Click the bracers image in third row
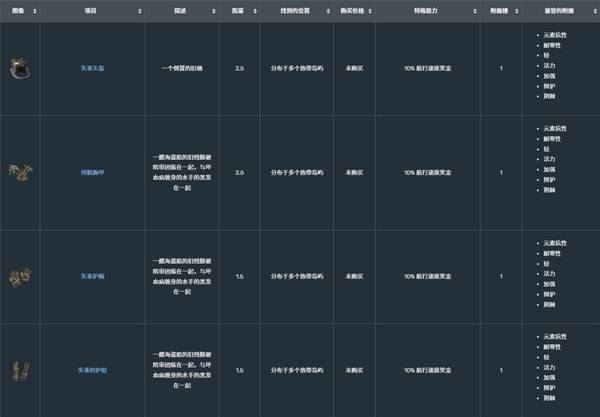Viewport: 600px width, 417px height. pyautogui.click(x=18, y=276)
